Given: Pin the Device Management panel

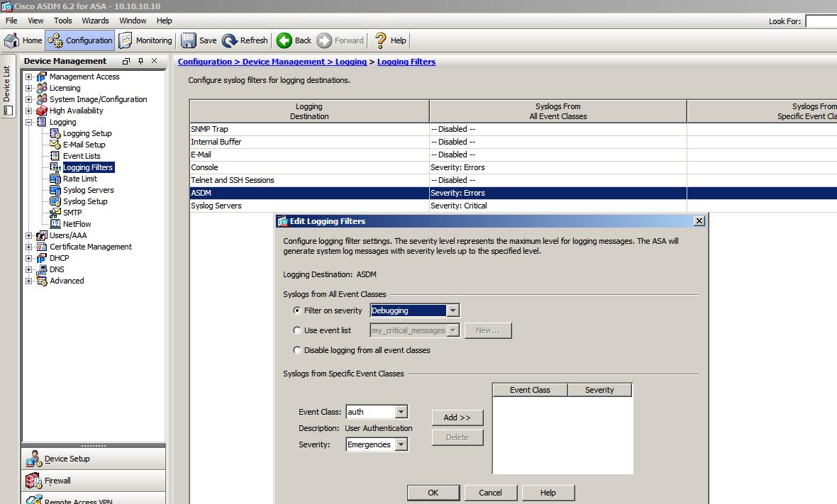Looking at the screenshot, I should pyautogui.click(x=141, y=62).
